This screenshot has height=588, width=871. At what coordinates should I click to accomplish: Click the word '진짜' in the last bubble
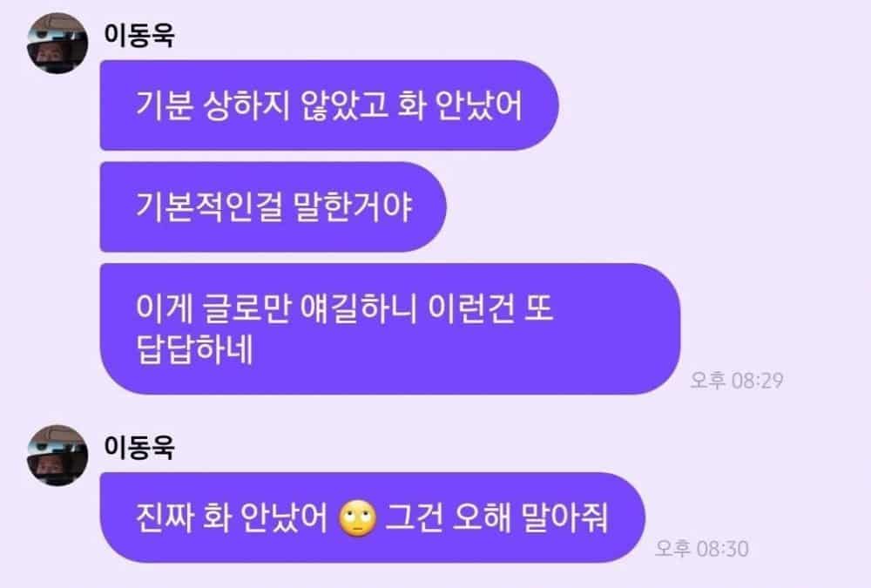(x=165, y=517)
